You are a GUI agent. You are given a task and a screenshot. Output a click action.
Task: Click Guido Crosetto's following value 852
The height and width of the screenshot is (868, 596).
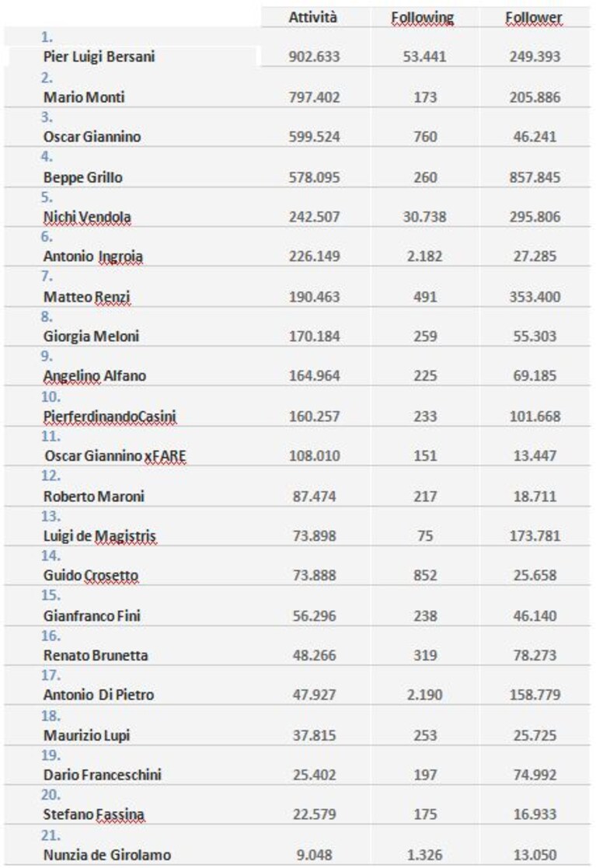tap(425, 576)
